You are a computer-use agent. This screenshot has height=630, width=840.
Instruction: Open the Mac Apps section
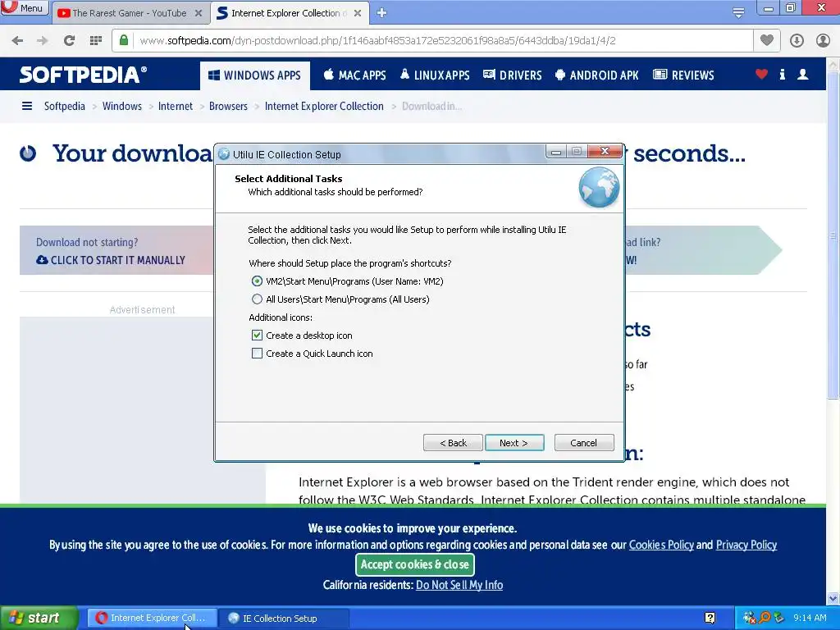click(354, 75)
